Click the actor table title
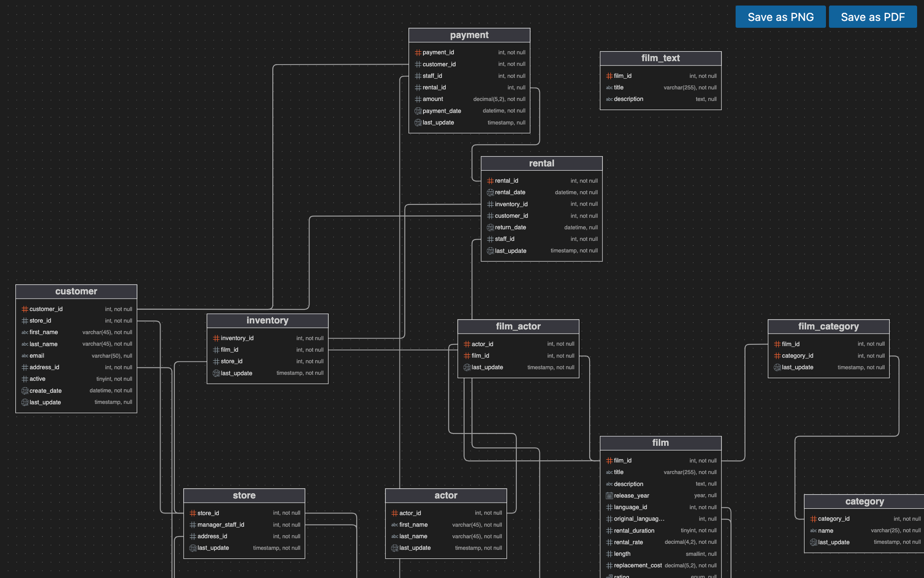 pyautogui.click(x=446, y=495)
